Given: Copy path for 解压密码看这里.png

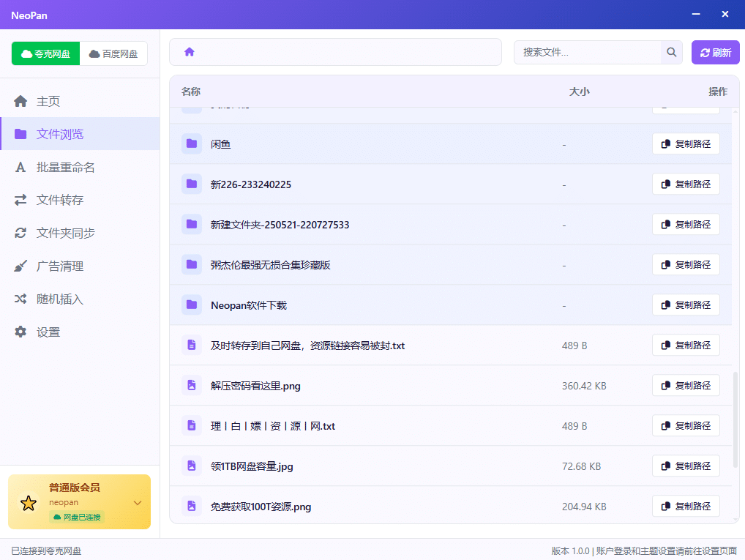Looking at the screenshot, I should click(x=686, y=386).
